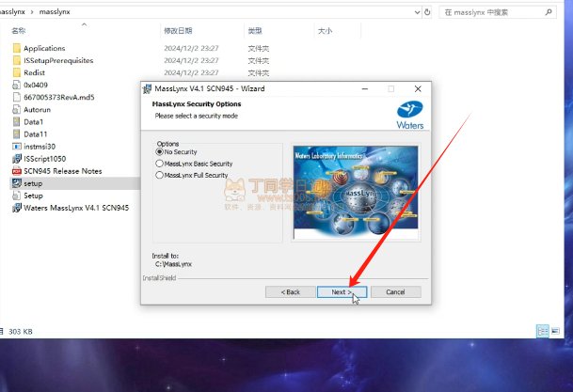Click the Waters logo in wizard header
Image resolution: width=573 pixels, height=392 pixels.
tap(410, 115)
